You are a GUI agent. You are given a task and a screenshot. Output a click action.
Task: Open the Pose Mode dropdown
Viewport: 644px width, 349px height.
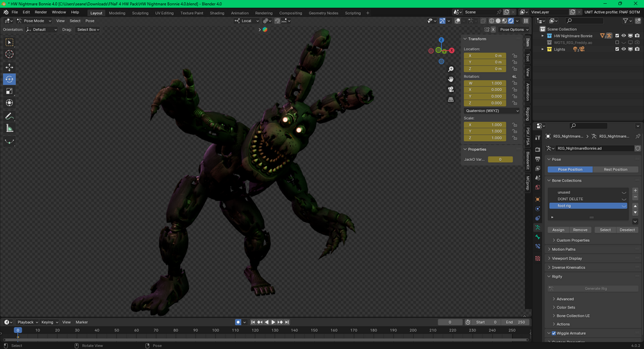[35, 21]
